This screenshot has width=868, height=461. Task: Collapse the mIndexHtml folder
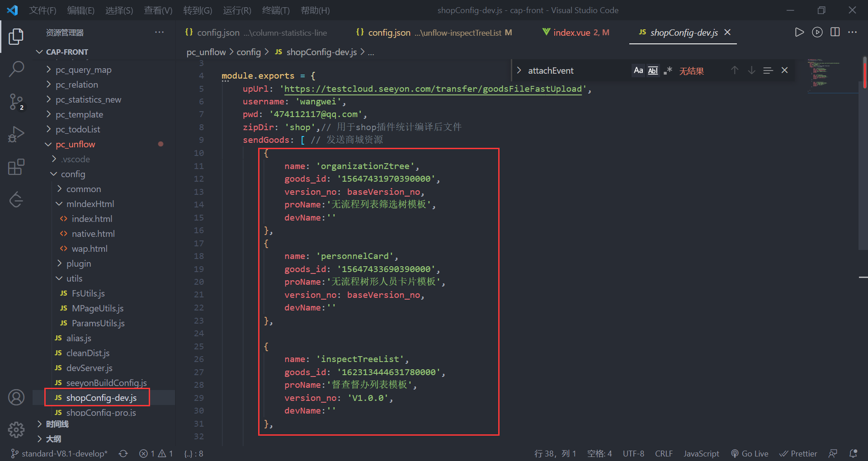point(90,204)
